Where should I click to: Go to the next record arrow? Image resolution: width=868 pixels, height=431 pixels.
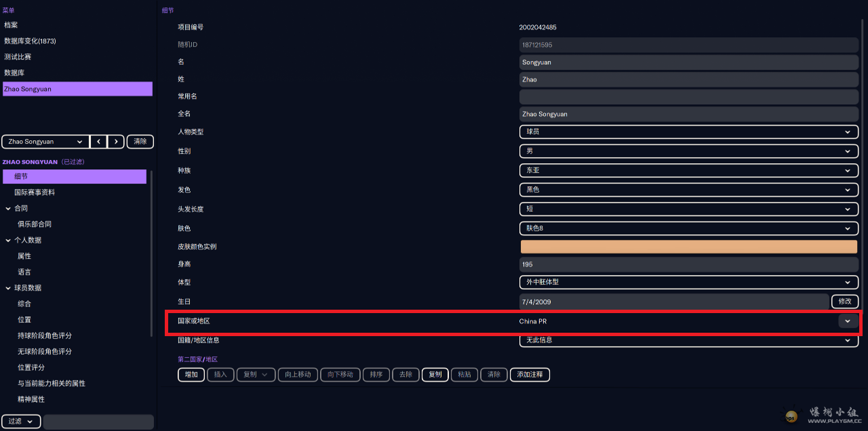click(117, 142)
